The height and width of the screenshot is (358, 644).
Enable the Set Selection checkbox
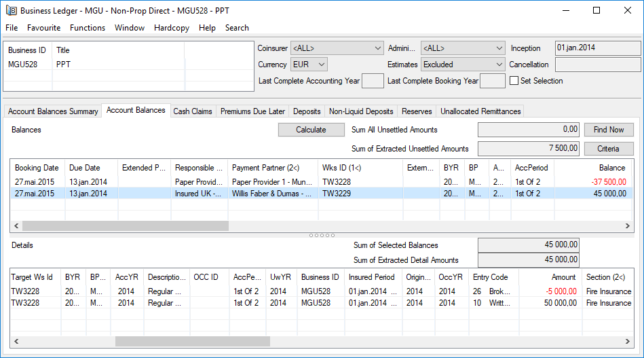coord(514,81)
